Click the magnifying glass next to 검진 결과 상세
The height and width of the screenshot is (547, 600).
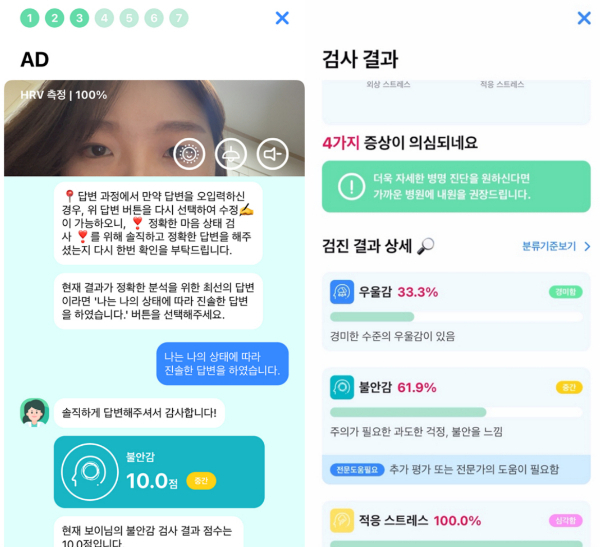426,246
